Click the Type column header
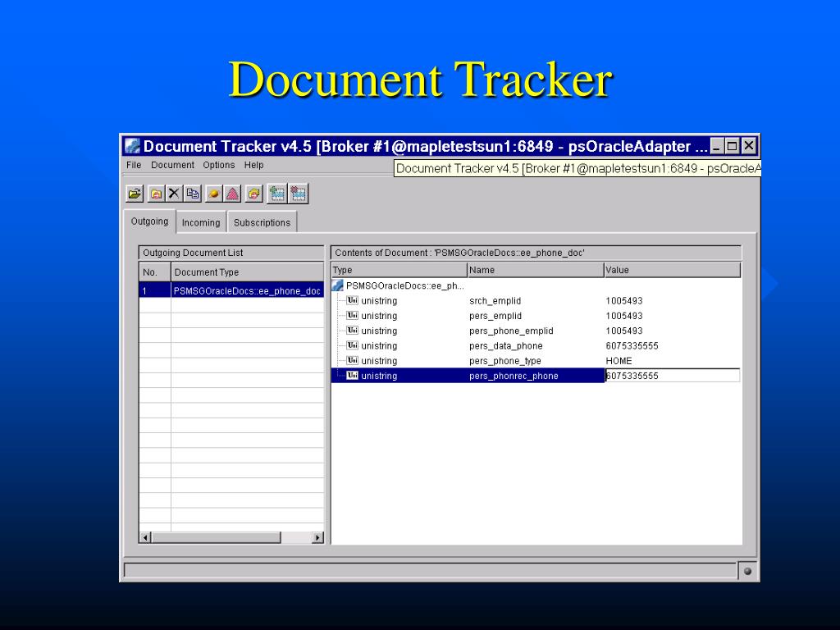The height and width of the screenshot is (630, 840). click(399, 270)
